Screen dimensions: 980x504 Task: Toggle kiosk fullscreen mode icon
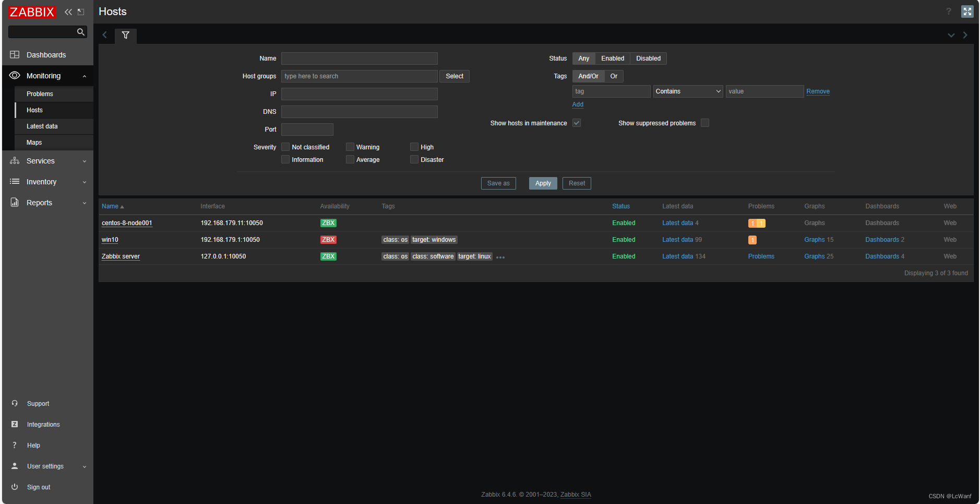click(x=967, y=11)
